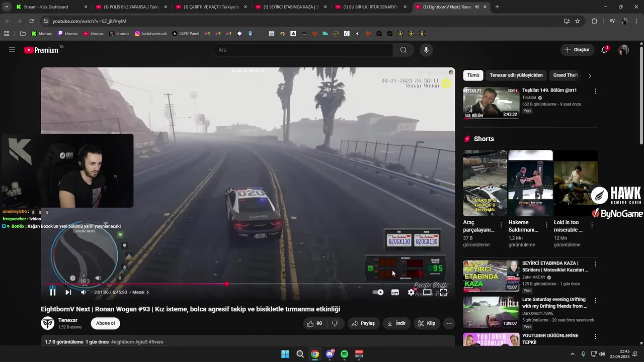
Task: Seek using the red video progress bar
Action: [x=248, y=284]
